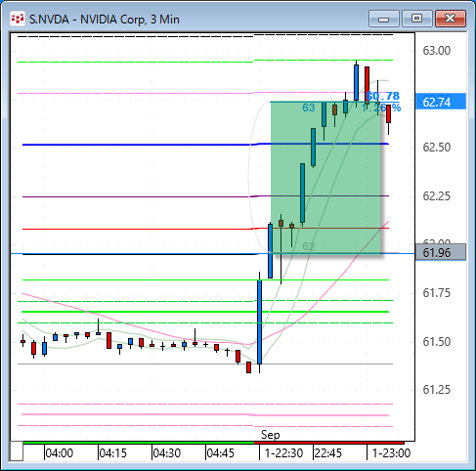Click the 62 label inside the green rectangle

tap(309, 246)
